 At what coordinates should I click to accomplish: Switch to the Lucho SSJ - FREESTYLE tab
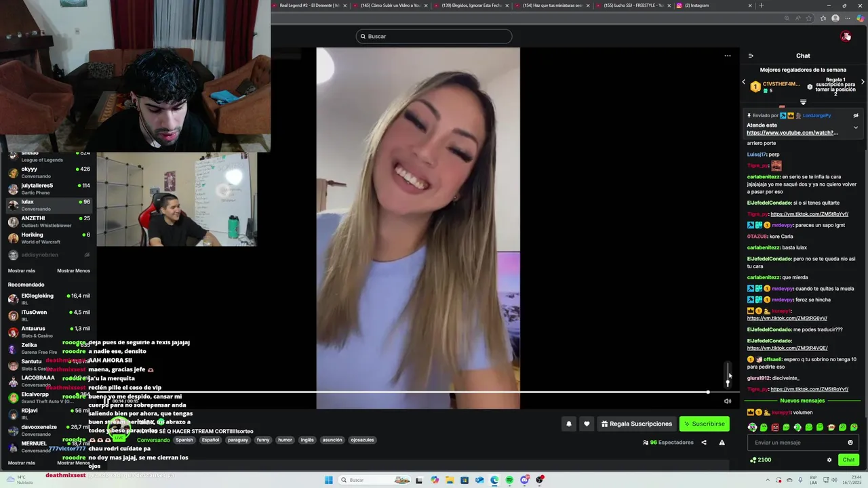coord(633,5)
